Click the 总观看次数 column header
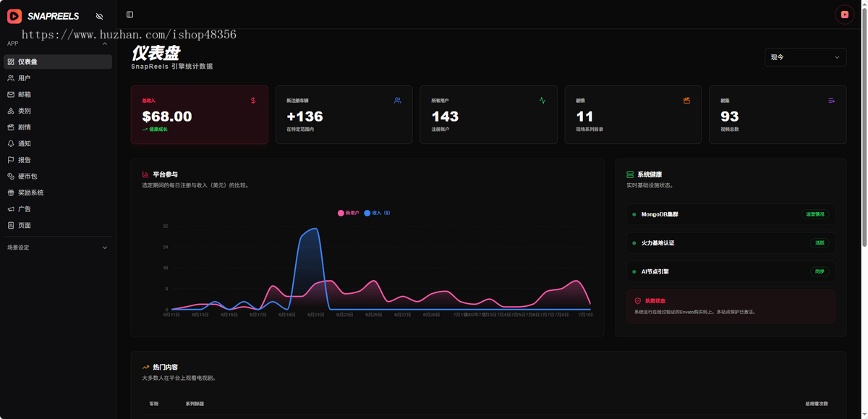Image resolution: width=868 pixels, height=419 pixels. (x=817, y=404)
